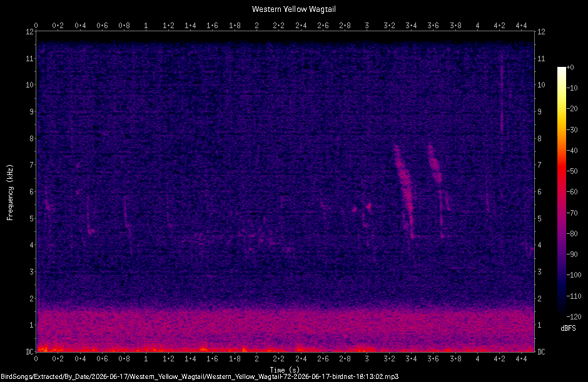
Task: Click the "2·6" tick on the bottom time axis
Action: click(x=323, y=359)
